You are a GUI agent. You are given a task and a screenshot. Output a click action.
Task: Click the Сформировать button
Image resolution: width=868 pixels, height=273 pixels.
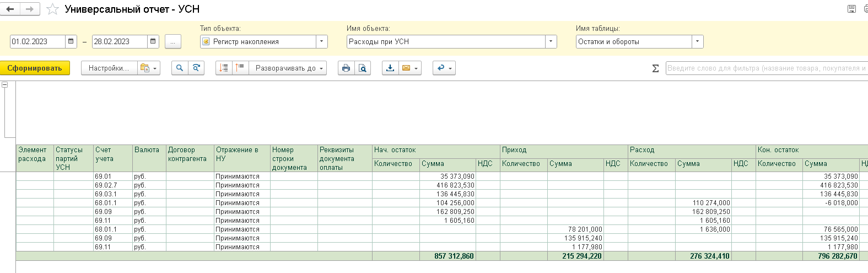(x=35, y=68)
